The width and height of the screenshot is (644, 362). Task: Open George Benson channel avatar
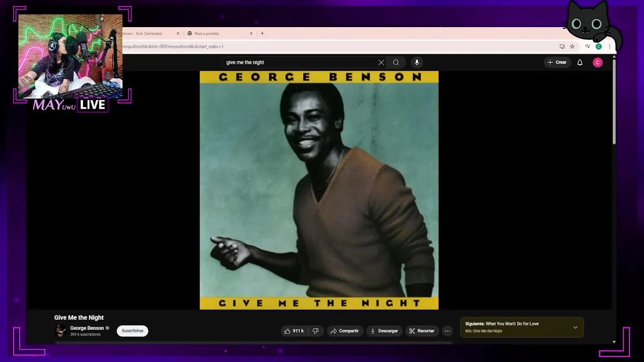click(x=60, y=331)
